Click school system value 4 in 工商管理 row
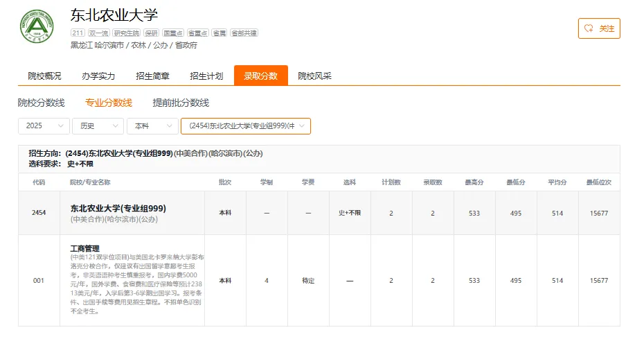644x339 pixels. [x=267, y=281]
